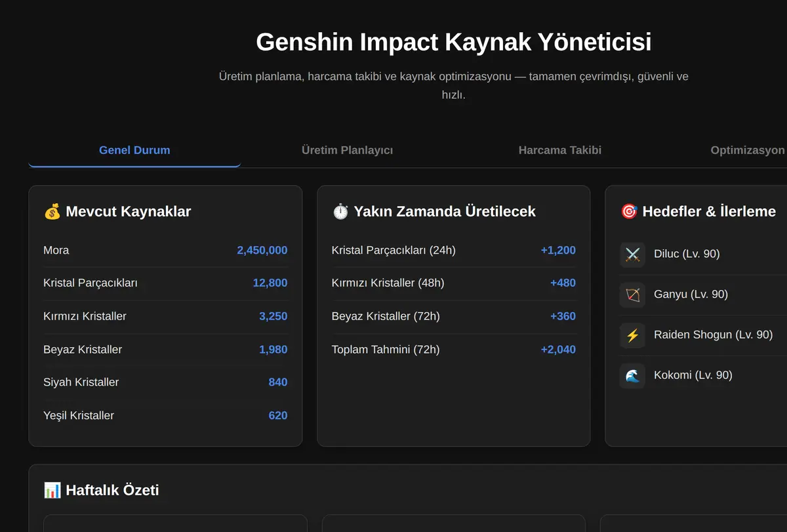The width and height of the screenshot is (787, 532).
Task: Click the Kokomi wave icon
Action: [632, 376]
